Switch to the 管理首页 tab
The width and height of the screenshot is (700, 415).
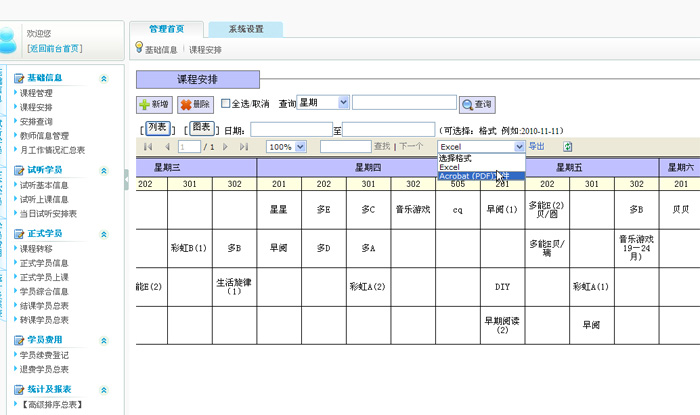[166, 29]
